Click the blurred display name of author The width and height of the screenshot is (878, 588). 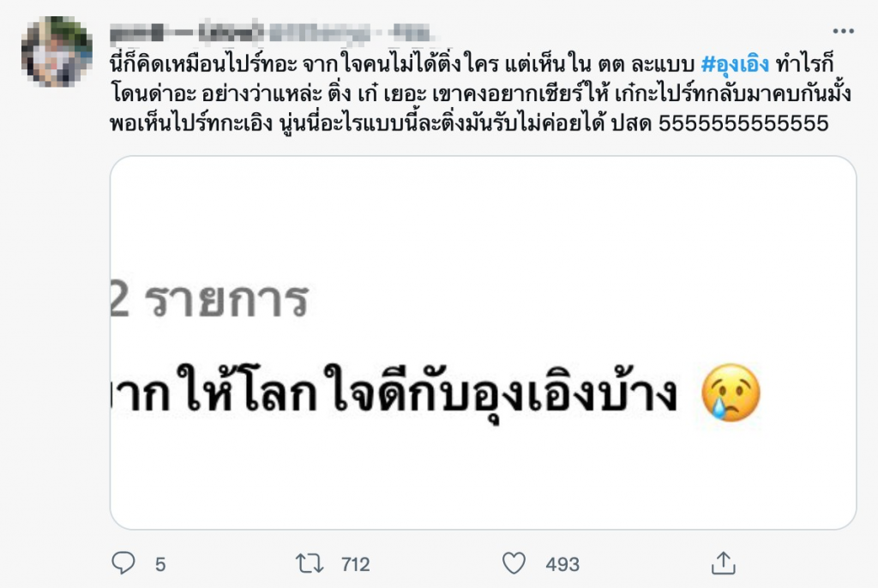(187, 33)
